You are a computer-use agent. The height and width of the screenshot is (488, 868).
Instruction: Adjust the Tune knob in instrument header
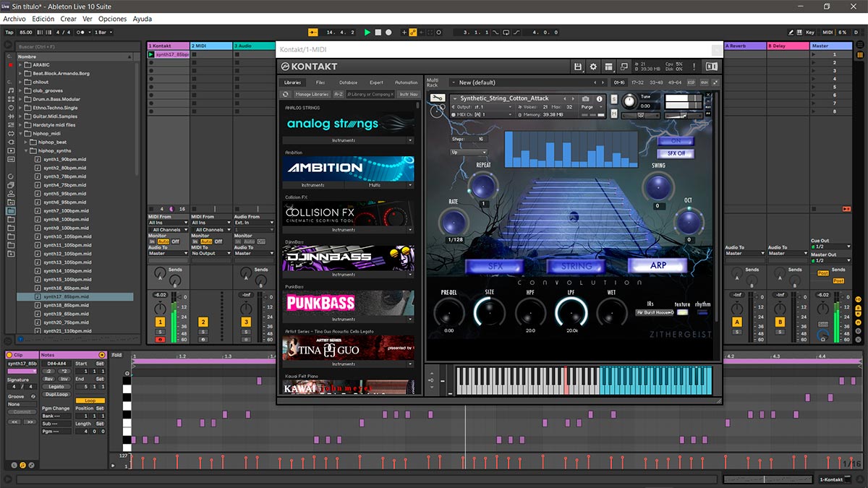(629, 102)
